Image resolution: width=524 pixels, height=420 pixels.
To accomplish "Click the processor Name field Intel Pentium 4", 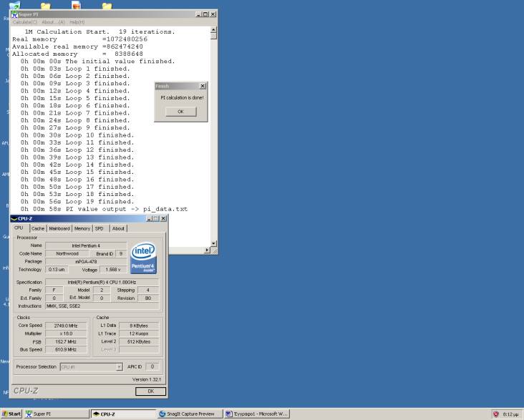I will (x=86, y=245).
